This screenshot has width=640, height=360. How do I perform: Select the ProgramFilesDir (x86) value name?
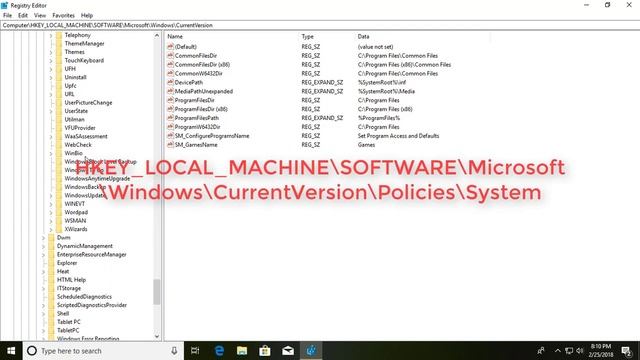201,109
